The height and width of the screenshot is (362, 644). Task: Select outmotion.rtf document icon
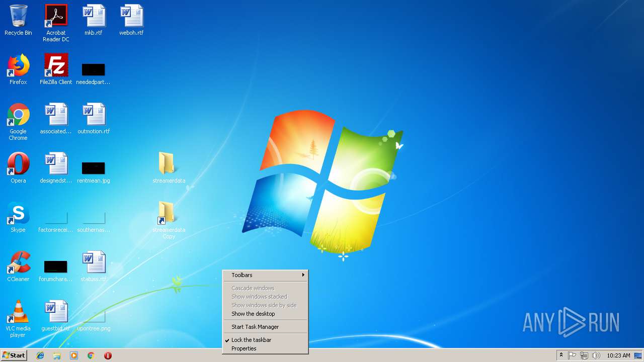click(94, 119)
